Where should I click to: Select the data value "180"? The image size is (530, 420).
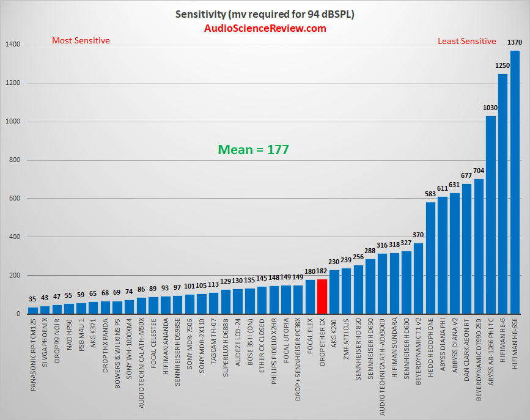pyautogui.click(x=310, y=271)
